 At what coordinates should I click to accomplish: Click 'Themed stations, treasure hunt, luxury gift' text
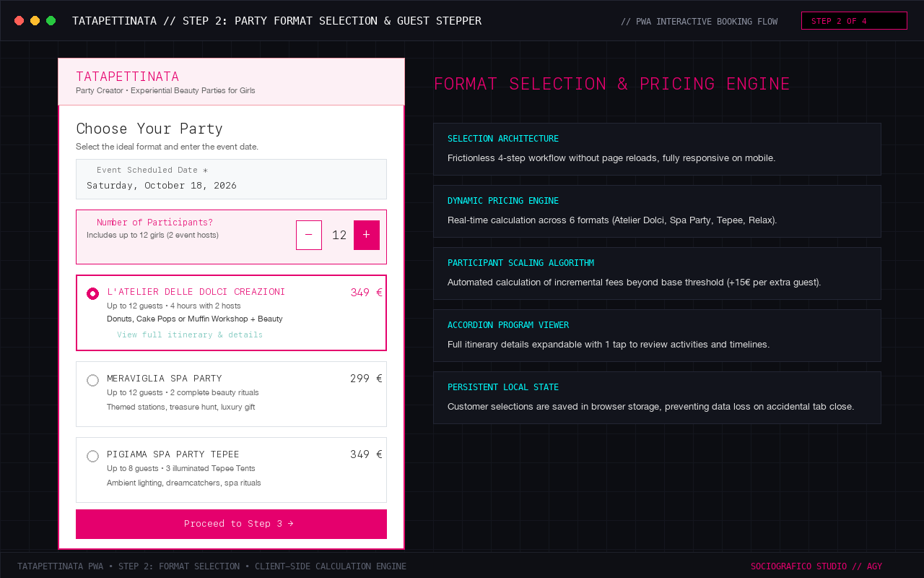[x=181, y=407]
